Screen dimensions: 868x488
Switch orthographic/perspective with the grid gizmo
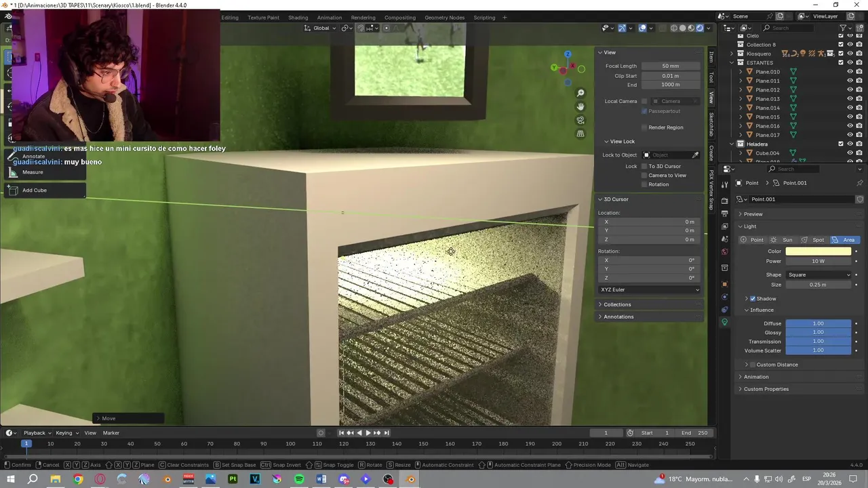point(580,134)
